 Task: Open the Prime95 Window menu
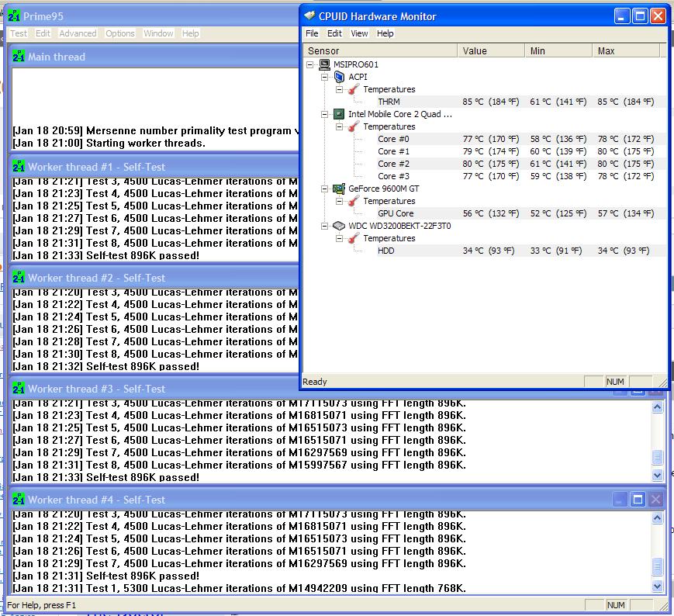tap(158, 33)
